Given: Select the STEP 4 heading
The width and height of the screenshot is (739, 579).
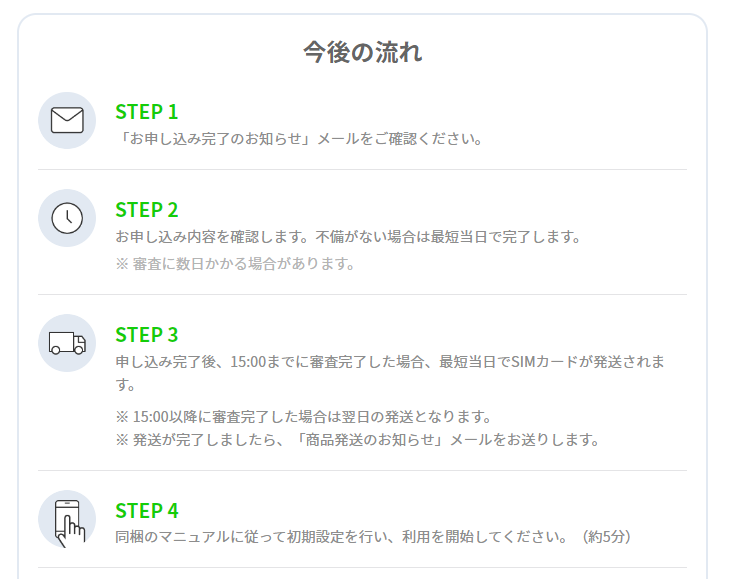Looking at the screenshot, I should pyautogui.click(x=147, y=511).
